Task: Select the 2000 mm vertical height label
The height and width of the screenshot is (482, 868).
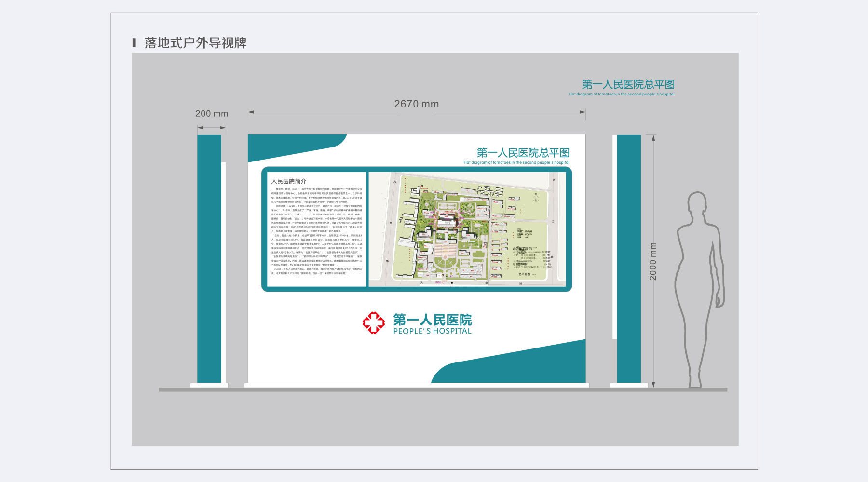Action: pos(653,261)
